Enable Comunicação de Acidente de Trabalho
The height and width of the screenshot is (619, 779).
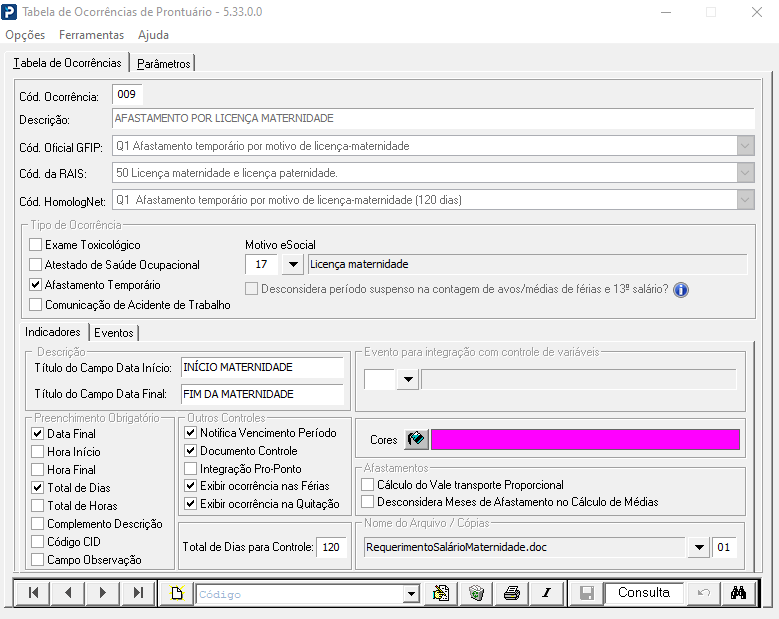[35, 305]
